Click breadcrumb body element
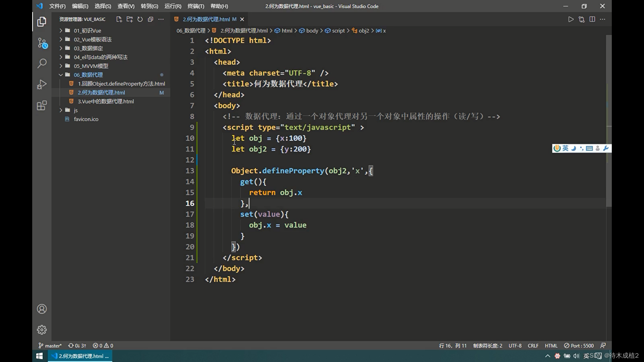 pos(309,31)
